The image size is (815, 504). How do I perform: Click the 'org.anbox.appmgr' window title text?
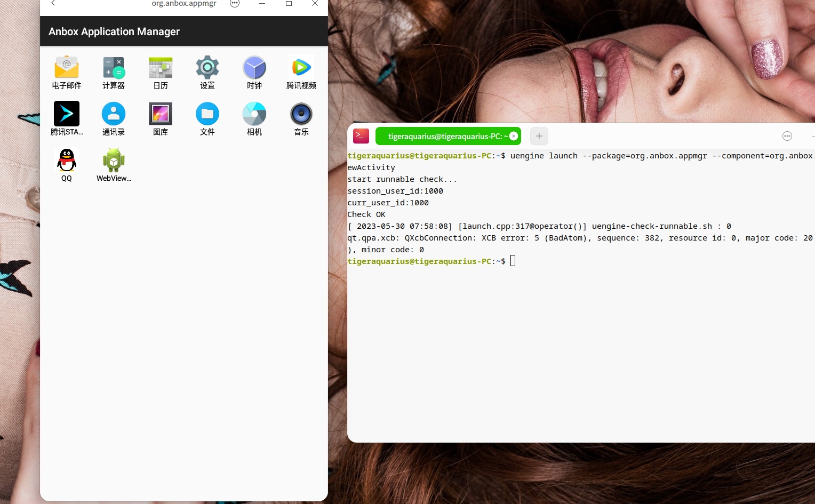click(x=184, y=3)
